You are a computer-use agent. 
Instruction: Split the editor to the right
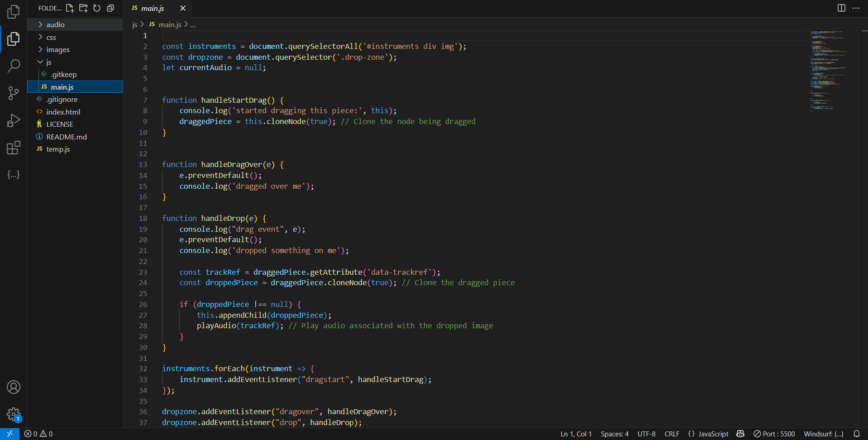pyautogui.click(x=841, y=8)
